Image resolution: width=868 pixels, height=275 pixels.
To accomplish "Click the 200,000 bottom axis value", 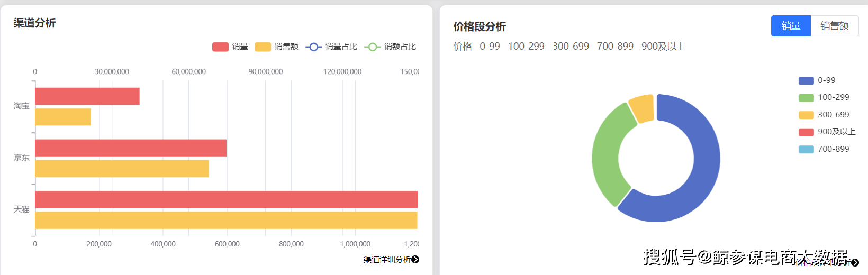I will coord(99,244).
